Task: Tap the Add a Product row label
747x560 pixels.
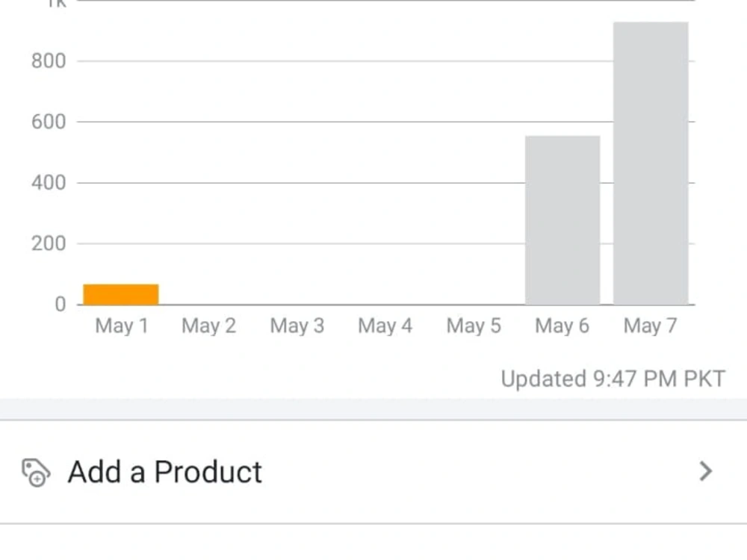Action: 165,472
